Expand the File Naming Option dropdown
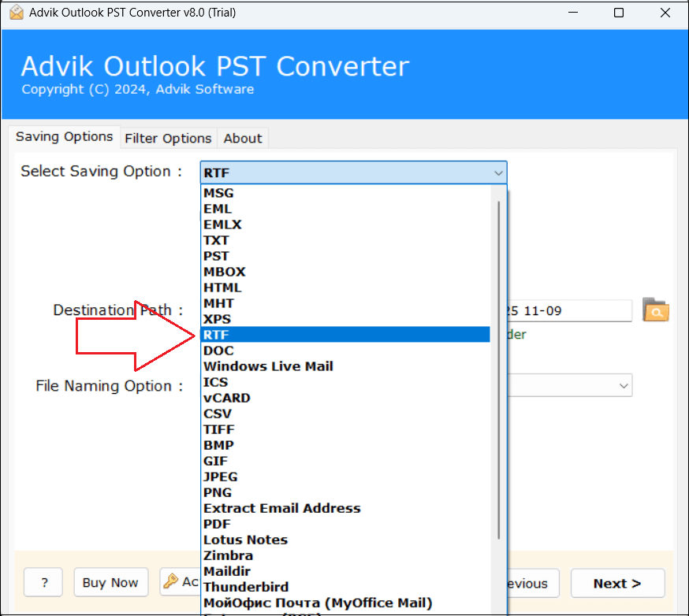This screenshot has width=689, height=616. point(623,386)
